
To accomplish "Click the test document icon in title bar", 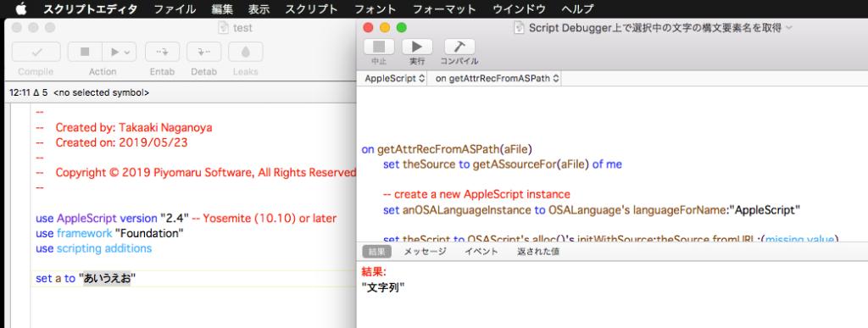I will point(224,27).
